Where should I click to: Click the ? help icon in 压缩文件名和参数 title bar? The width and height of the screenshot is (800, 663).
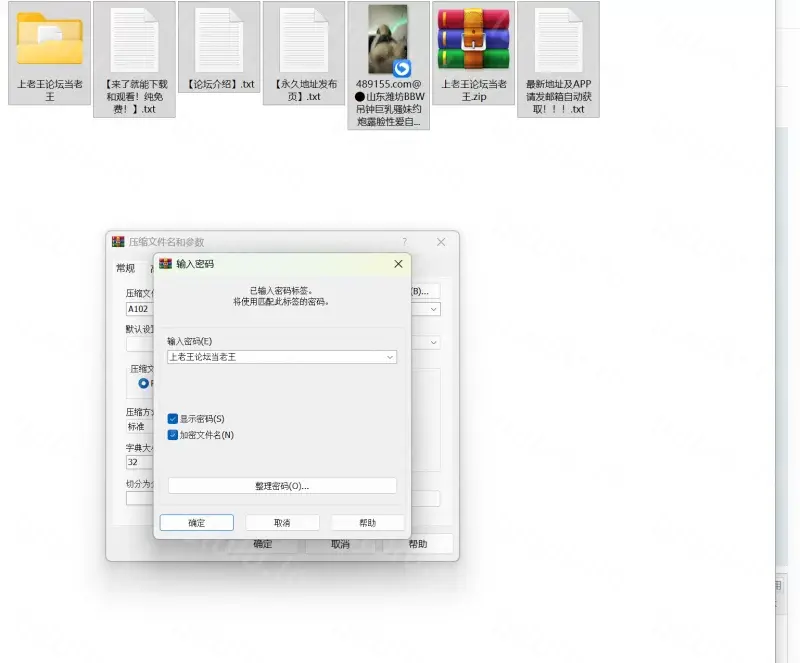[x=405, y=242]
